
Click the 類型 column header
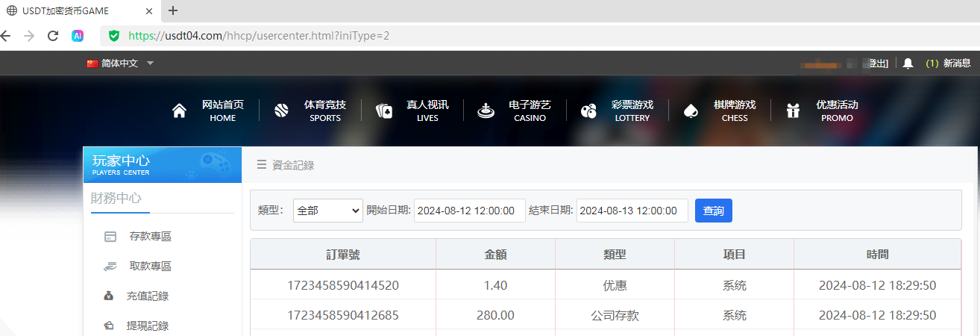pos(615,255)
